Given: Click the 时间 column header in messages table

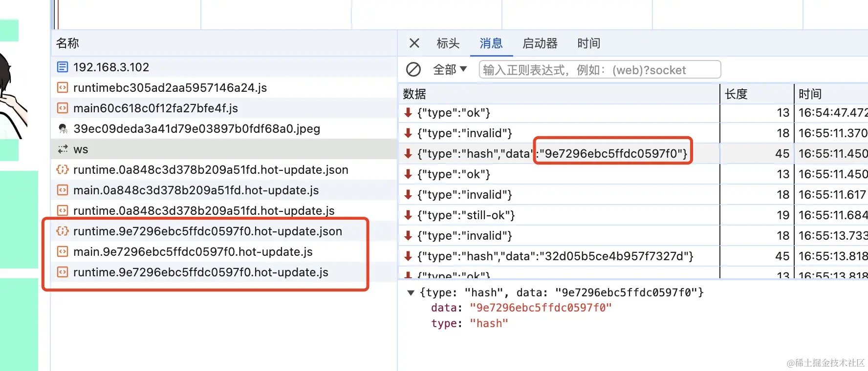Looking at the screenshot, I should point(831,94).
